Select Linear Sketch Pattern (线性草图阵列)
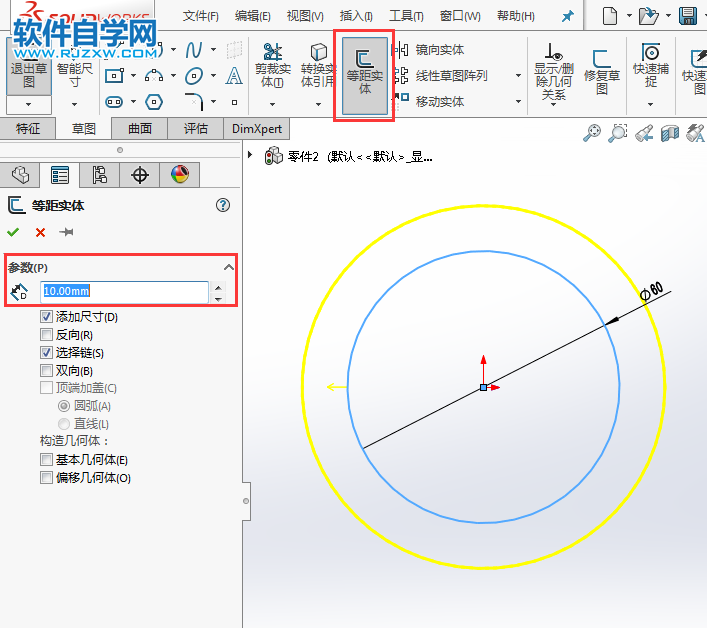Image resolution: width=707 pixels, height=628 pixels. click(x=441, y=76)
